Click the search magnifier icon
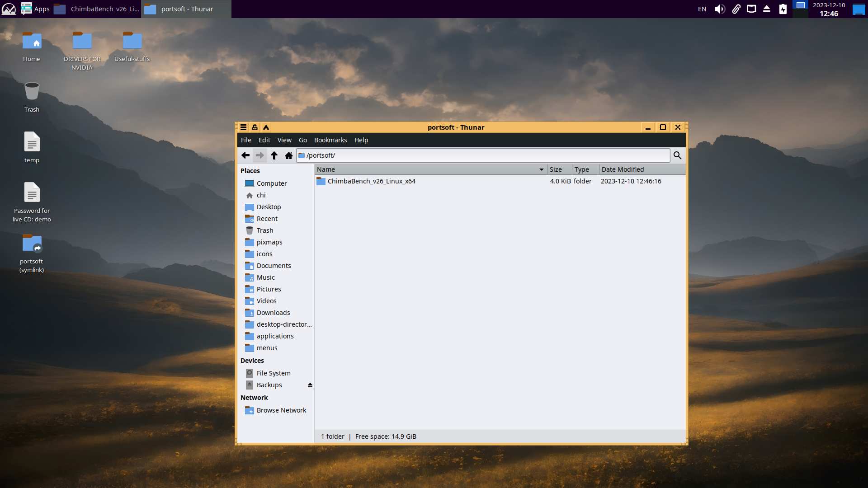 (x=677, y=155)
